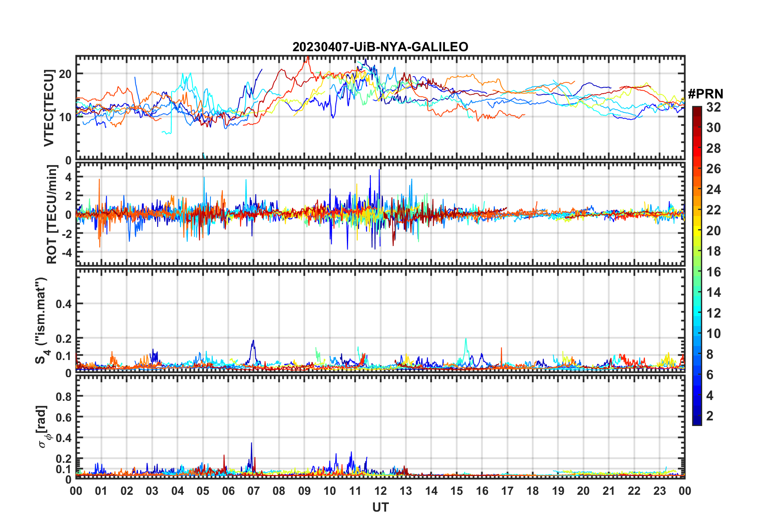Click x-axis tick label 15
Viewport: 761px width, 532px height.
point(457,491)
